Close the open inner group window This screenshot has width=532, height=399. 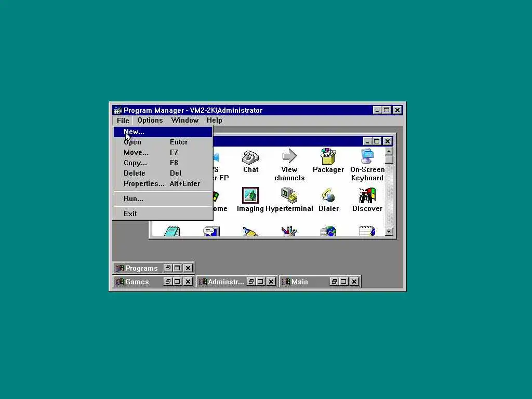(x=388, y=141)
